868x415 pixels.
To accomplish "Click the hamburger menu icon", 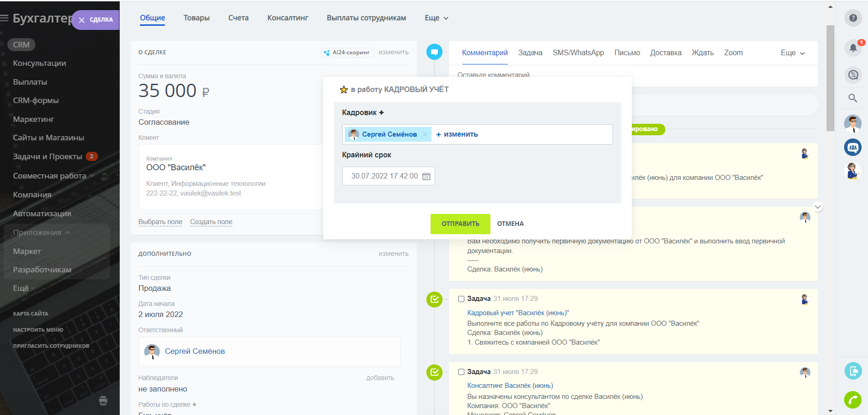I will pos(5,18).
